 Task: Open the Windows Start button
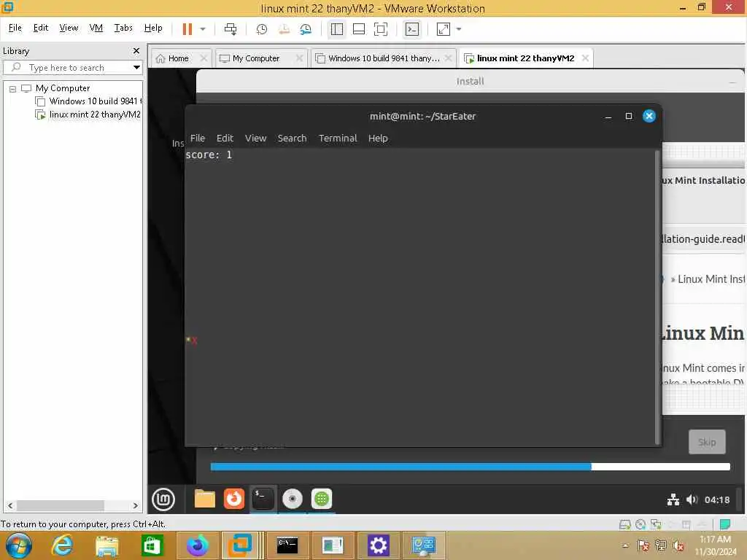18,545
